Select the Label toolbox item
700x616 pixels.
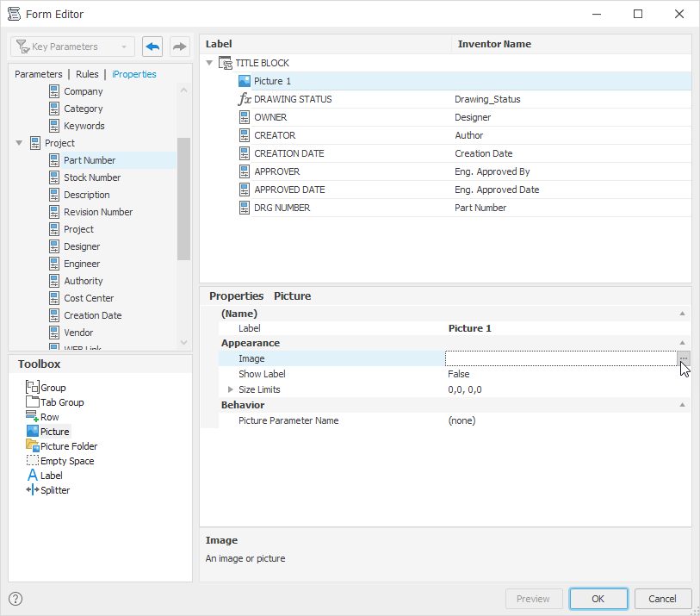point(45,476)
